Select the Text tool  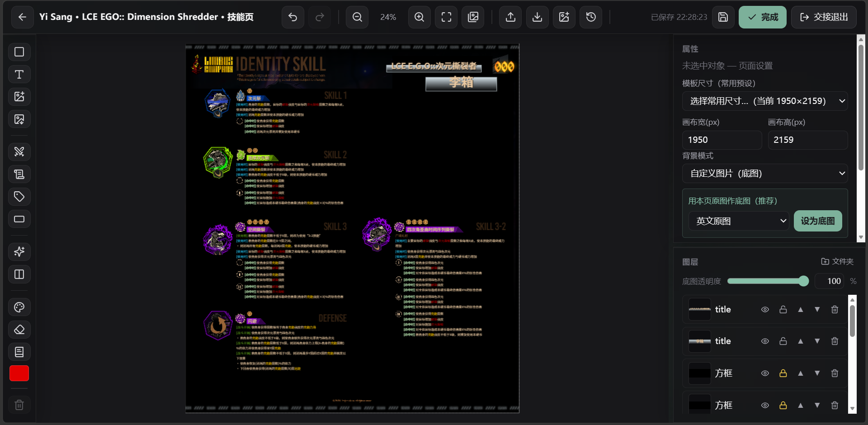(19, 74)
